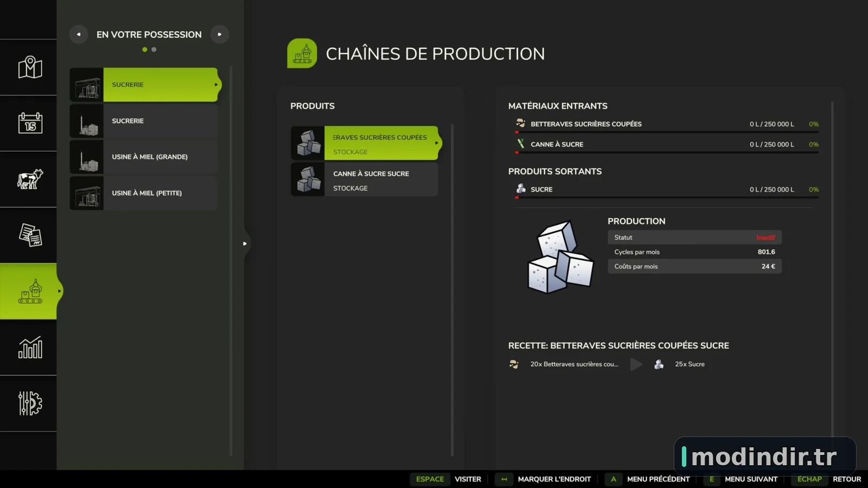Screen dimensions: 868x488
Task: Select the second Sucrerie entry
Action: pyautogui.click(x=144, y=121)
